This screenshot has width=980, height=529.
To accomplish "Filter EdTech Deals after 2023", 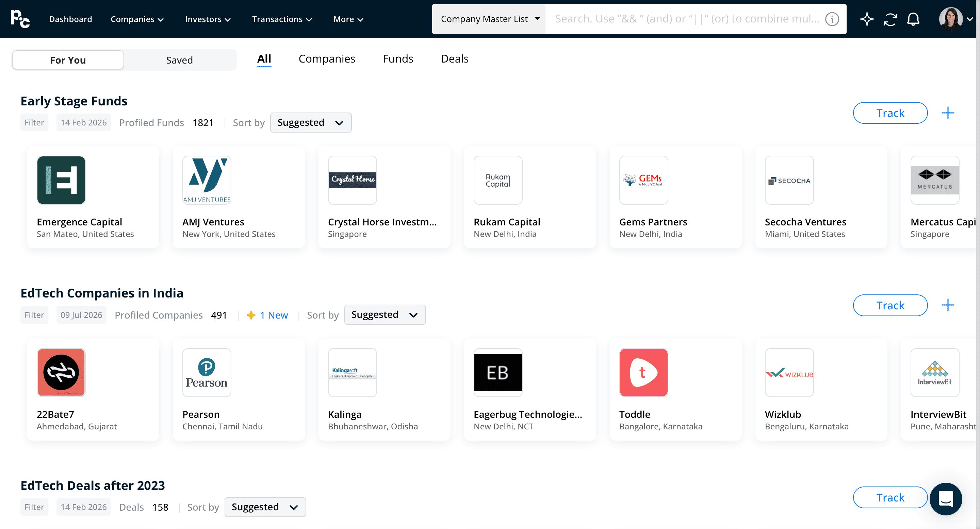I will [x=34, y=507].
